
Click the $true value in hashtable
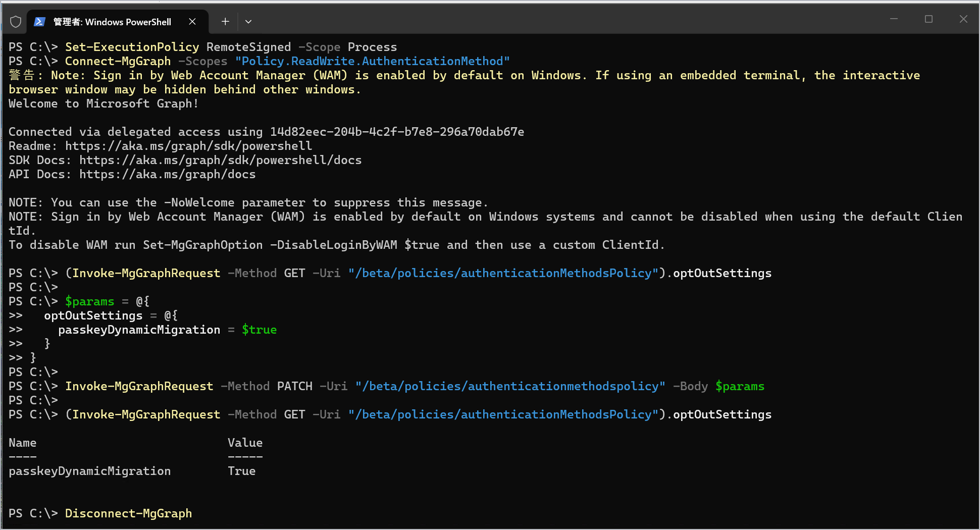tap(260, 330)
